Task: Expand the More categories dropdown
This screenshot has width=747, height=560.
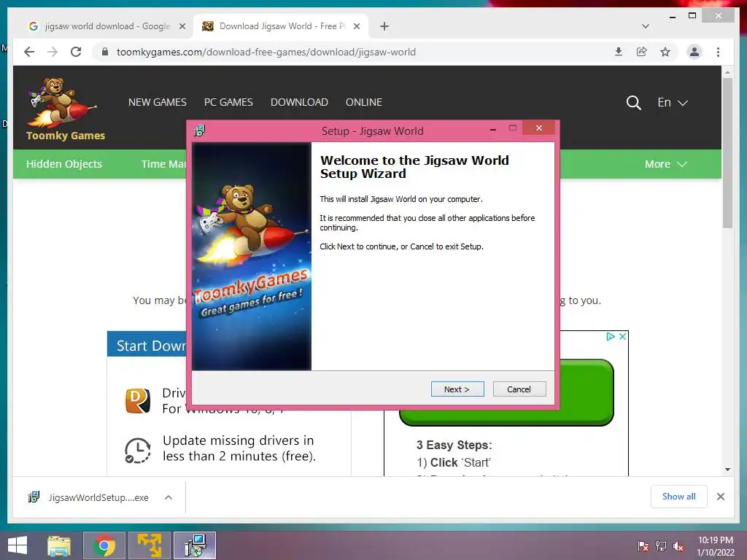Action: tap(665, 164)
